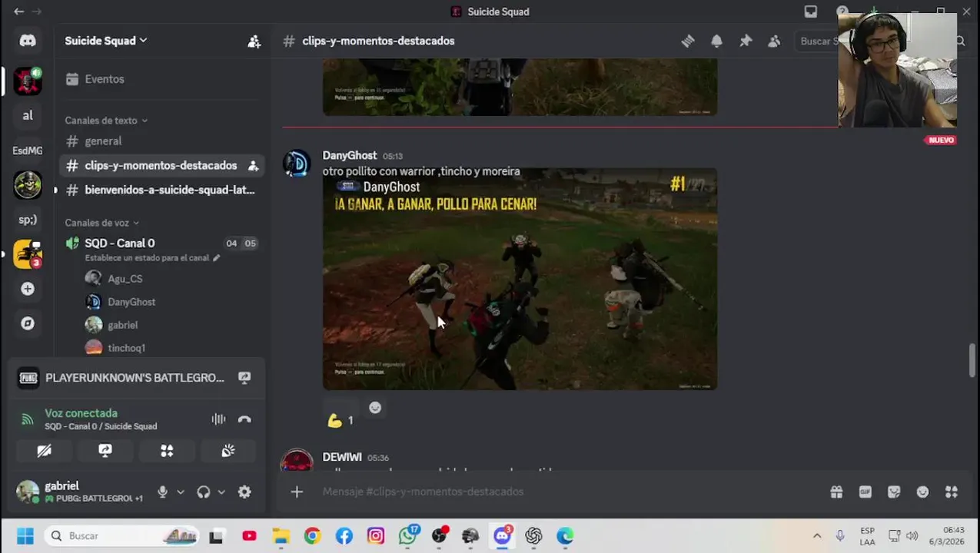This screenshot has width=980, height=553.
Task: Open Suicide Squad server dropdown menu
Action: [105, 41]
